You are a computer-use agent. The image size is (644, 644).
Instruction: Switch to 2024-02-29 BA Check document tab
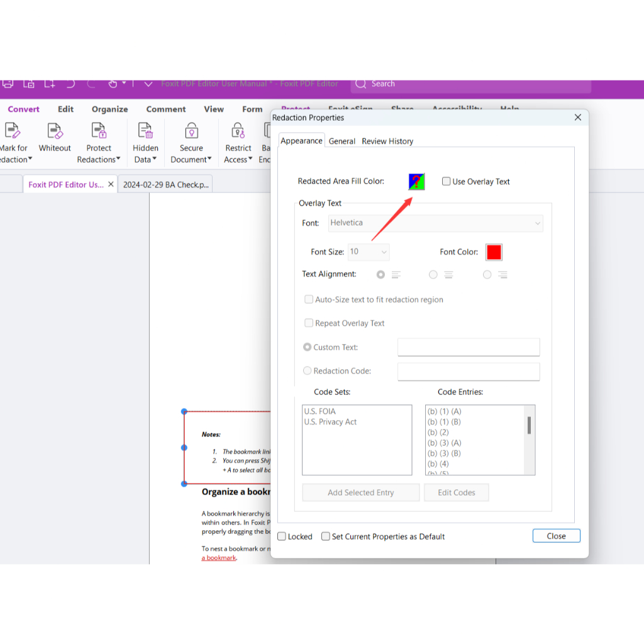[x=166, y=185]
